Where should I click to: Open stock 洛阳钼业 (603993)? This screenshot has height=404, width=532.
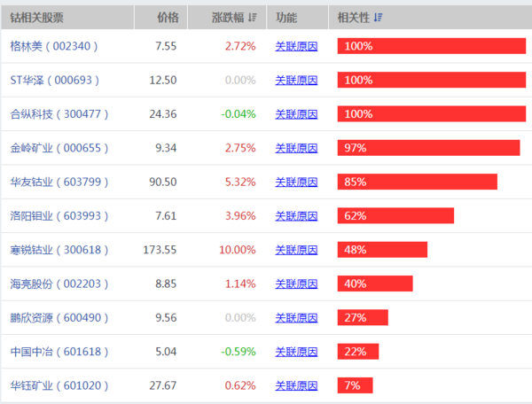(x=59, y=215)
